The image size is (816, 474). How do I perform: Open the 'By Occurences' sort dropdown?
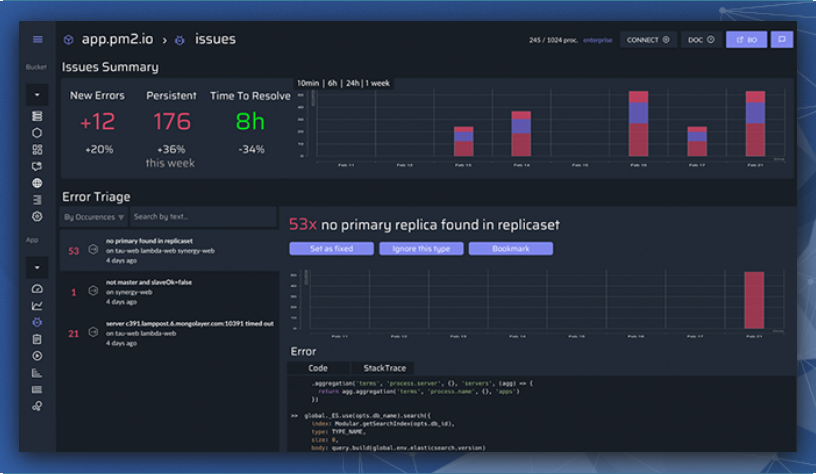click(x=94, y=217)
